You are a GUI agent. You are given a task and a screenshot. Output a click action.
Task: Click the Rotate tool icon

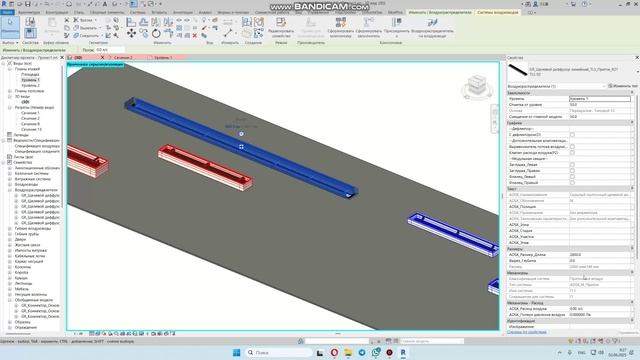[156, 33]
